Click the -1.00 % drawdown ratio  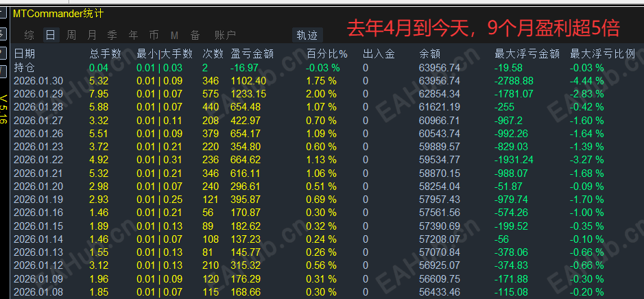587,213
